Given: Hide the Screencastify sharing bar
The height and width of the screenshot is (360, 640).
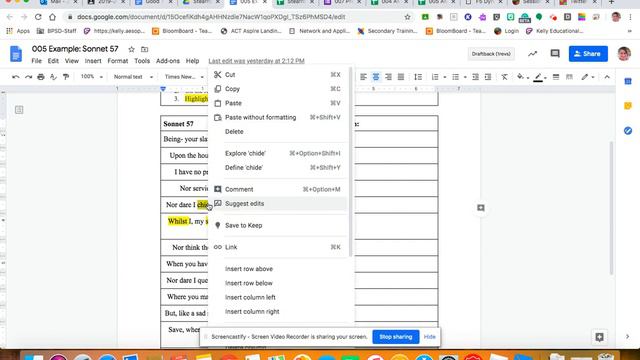Looking at the screenshot, I should (429, 337).
